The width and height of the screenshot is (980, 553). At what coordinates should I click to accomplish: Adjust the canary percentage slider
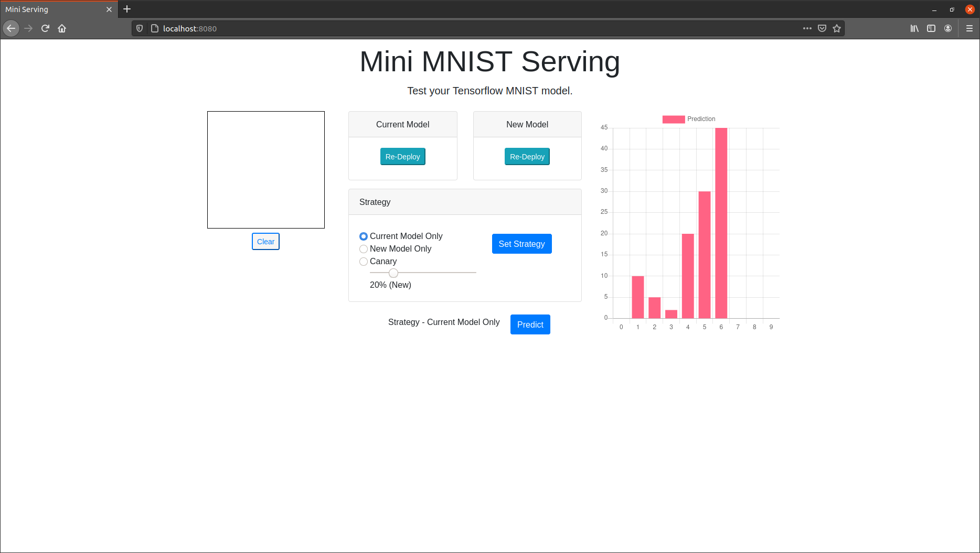393,273
